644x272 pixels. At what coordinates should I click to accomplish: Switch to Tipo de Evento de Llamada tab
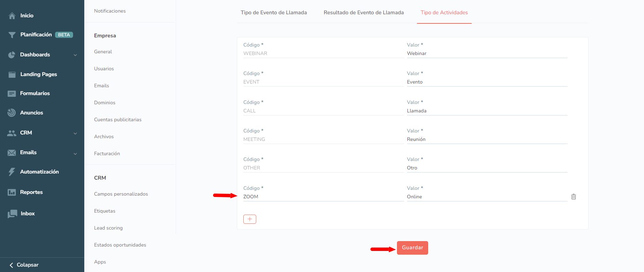(x=274, y=13)
